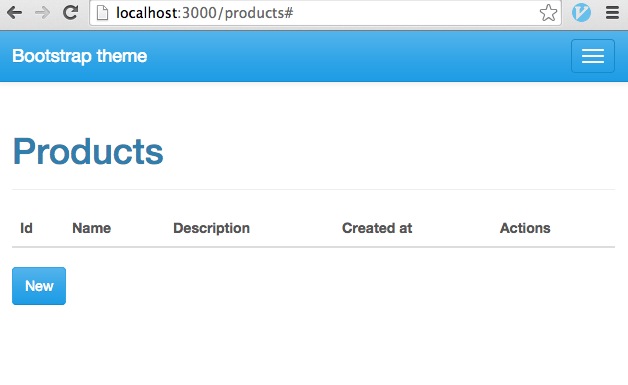Click the Created at column header
The image size is (628, 385).
click(x=377, y=228)
